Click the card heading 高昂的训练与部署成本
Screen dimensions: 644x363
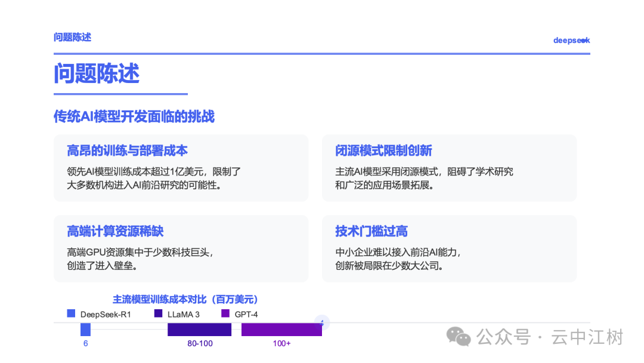(x=127, y=150)
